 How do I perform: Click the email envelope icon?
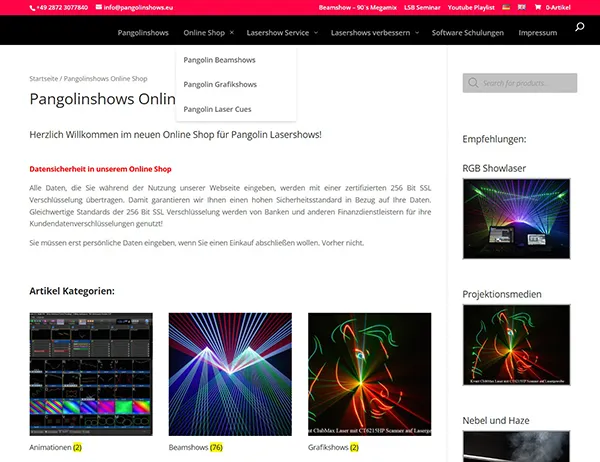click(99, 7)
